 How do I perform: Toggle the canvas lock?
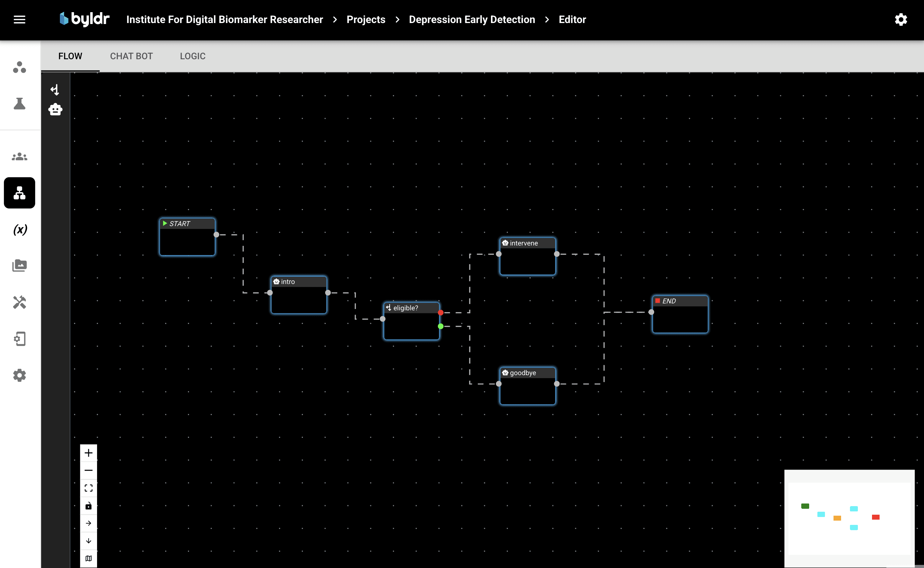[x=89, y=506]
